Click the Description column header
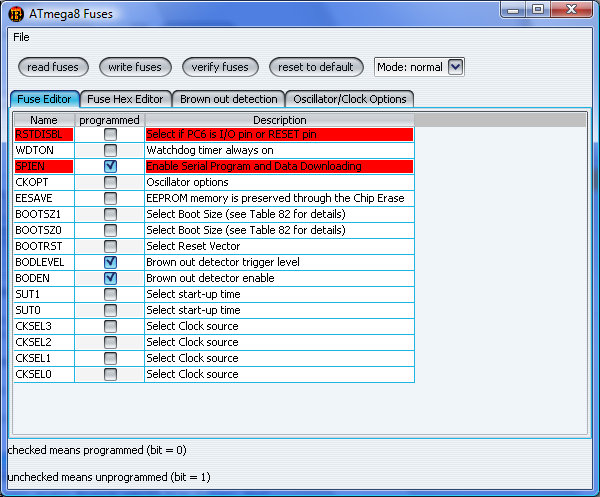The height and width of the screenshot is (497, 600). (280, 120)
